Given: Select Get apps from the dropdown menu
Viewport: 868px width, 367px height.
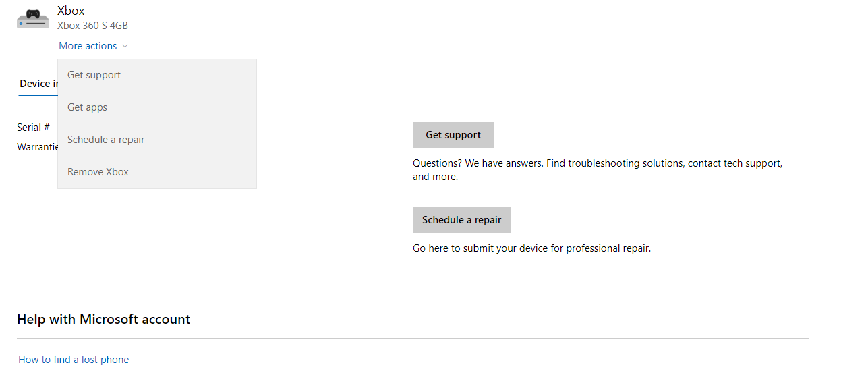Looking at the screenshot, I should (157, 107).
